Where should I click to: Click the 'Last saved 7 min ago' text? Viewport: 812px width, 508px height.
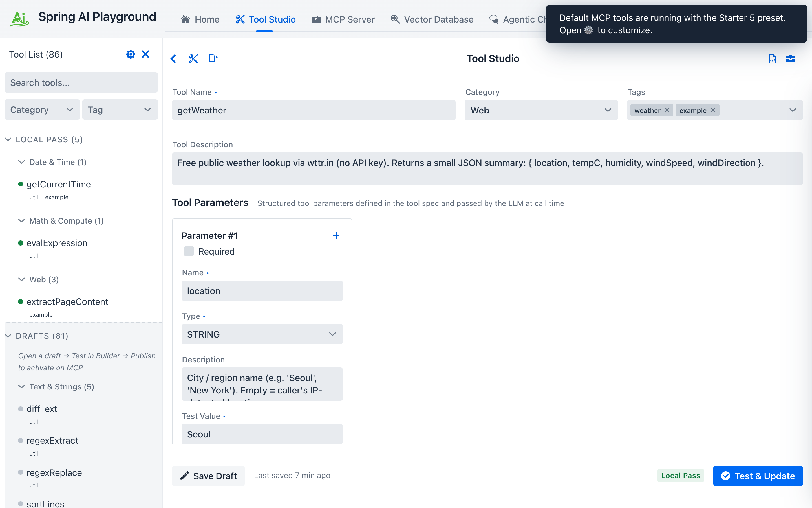[292, 476]
